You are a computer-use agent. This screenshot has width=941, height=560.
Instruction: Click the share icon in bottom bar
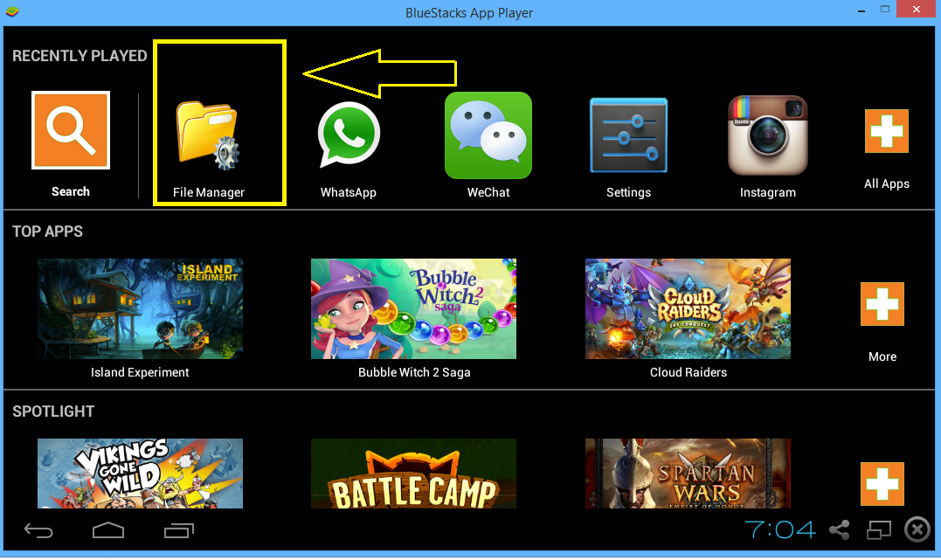click(839, 530)
